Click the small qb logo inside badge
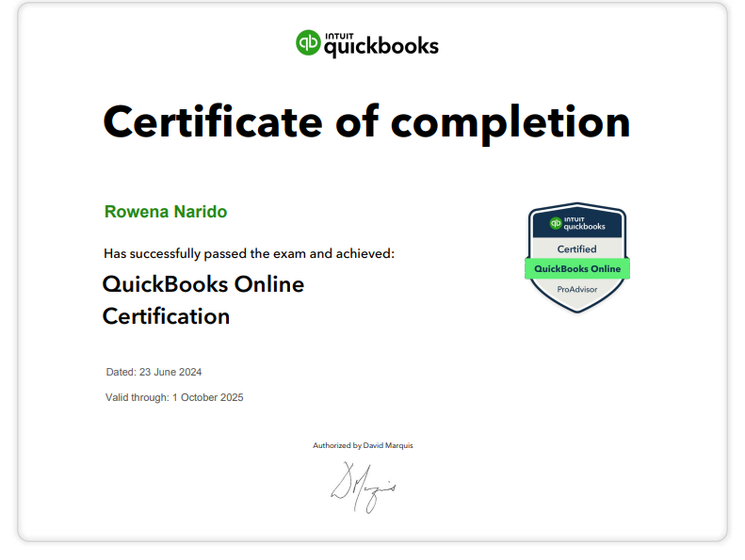This screenshot has height=560, width=745. (x=556, y=223)
